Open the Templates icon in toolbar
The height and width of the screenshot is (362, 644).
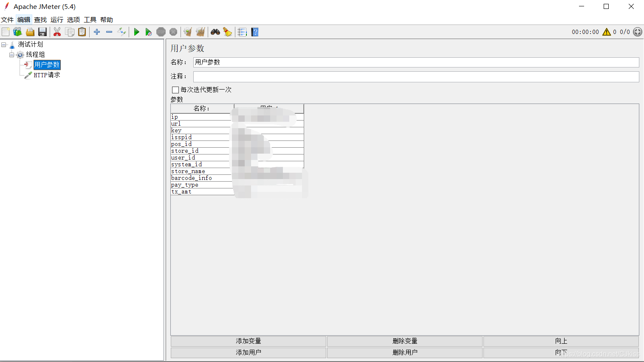tap(17, 32)
